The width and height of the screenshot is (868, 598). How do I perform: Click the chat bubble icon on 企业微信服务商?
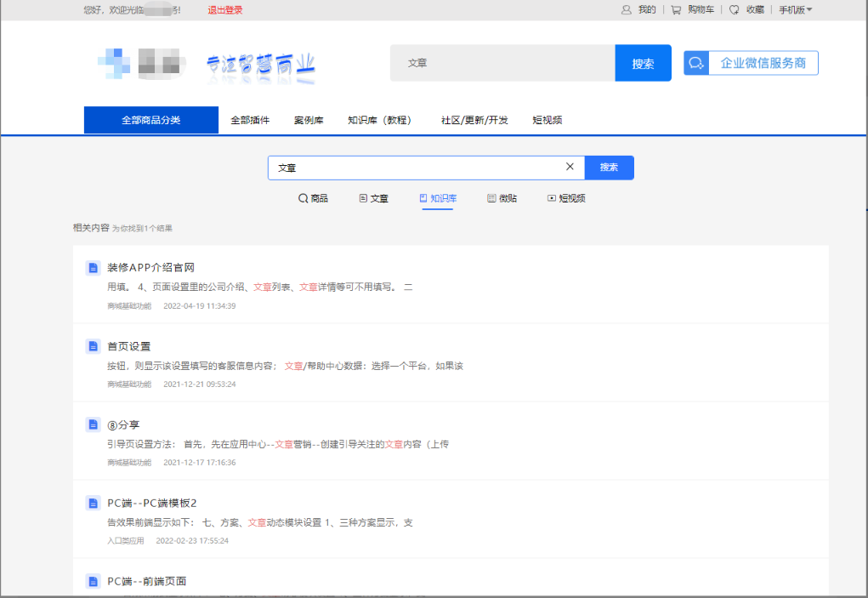[x=696, y=63]
